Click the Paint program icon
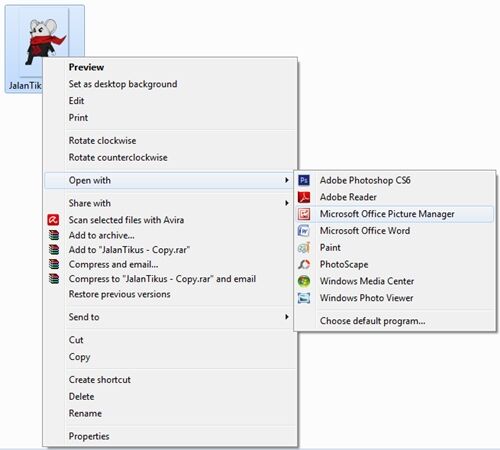 point(304,247)
